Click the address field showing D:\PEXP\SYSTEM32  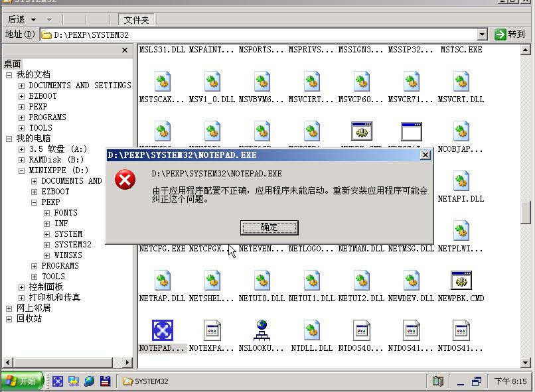tap(259, 34)
